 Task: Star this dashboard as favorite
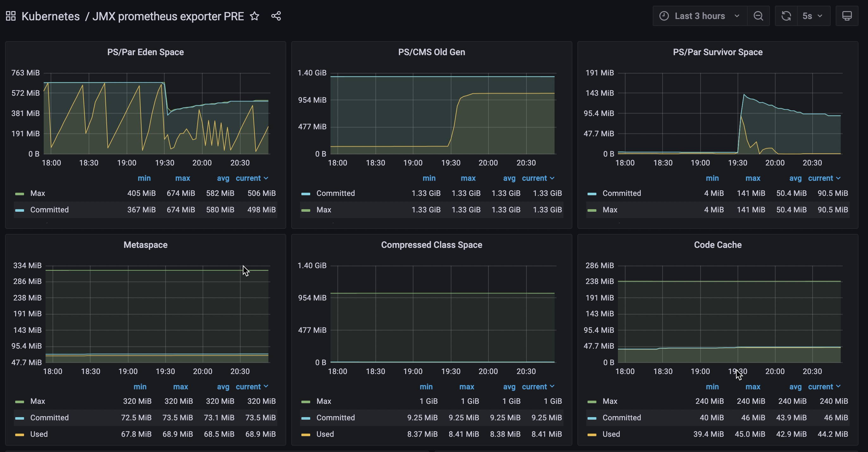coord(255,16)
